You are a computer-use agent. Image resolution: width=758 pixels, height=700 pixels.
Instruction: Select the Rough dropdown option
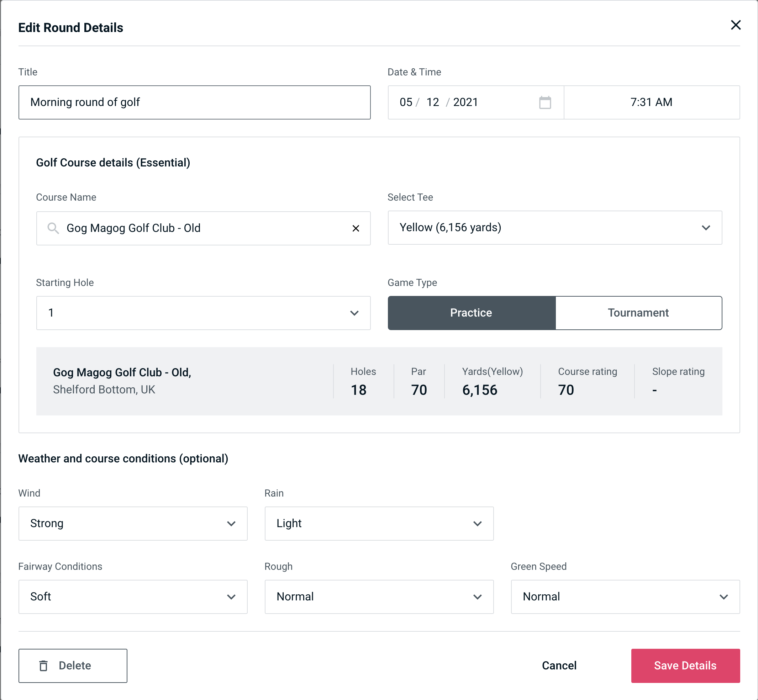point(378,596)
